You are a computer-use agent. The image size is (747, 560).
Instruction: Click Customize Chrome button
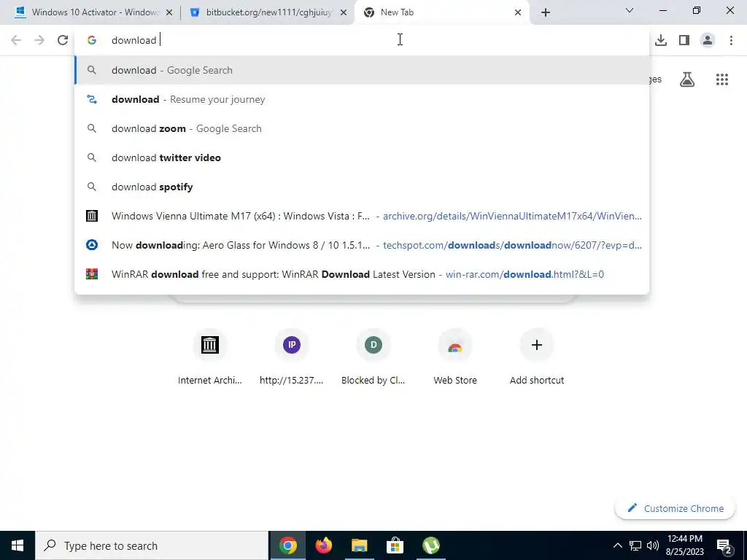tap(675, 508)
